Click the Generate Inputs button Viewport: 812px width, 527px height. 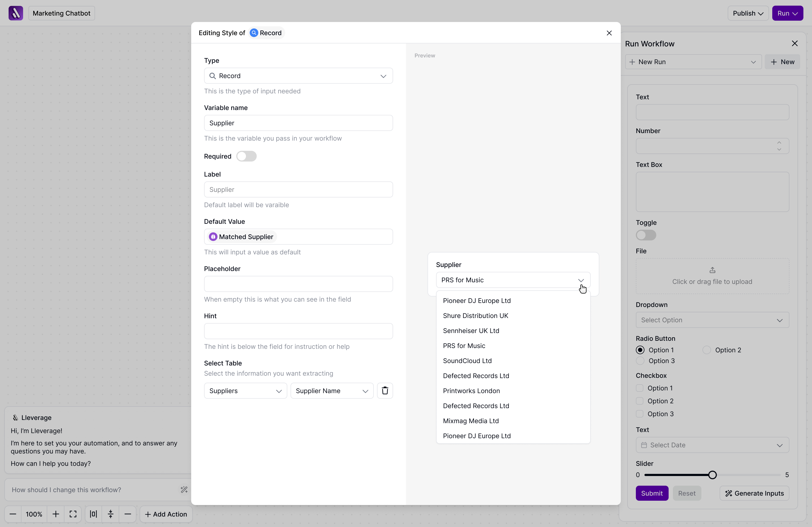coord(754,493)
